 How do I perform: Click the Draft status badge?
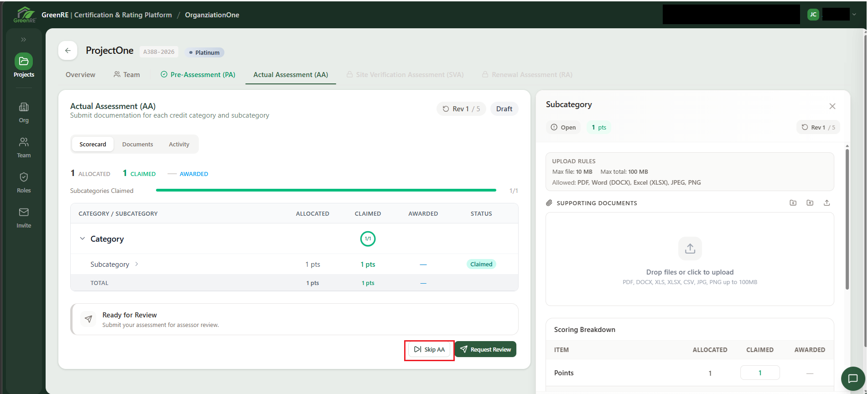coord(504,109)
